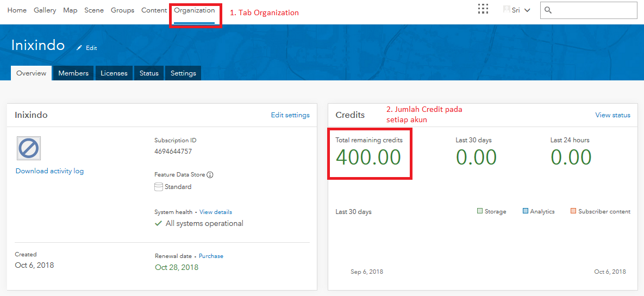This screenshot has width=644, height=296.
Task: Click the Created date Oct 6, 2018
Action: (34, 265)
